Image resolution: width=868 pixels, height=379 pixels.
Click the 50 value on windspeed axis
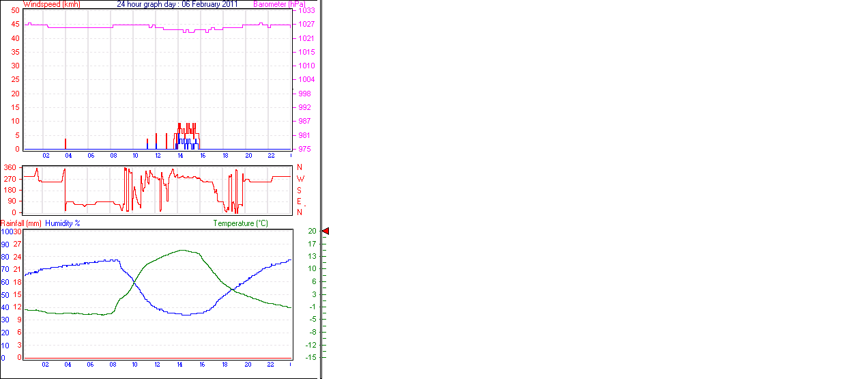tap(15, 11)
